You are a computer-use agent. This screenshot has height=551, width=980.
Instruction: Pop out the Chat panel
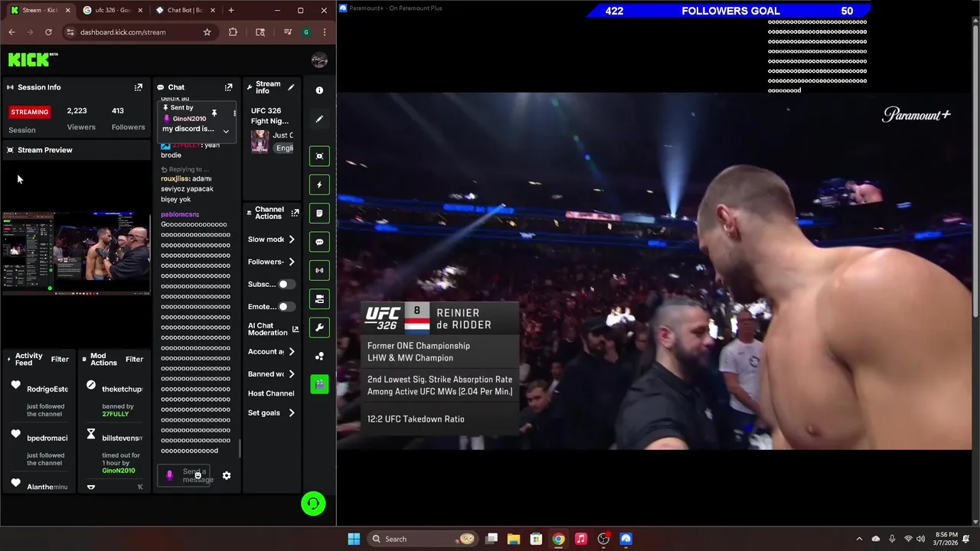coord(228,87)
